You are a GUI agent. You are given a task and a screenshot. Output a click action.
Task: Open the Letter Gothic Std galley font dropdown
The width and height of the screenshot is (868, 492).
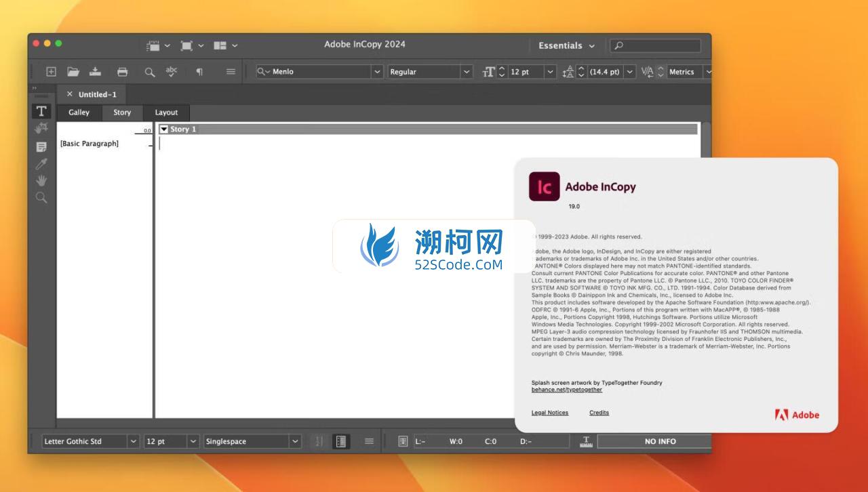pos(134,441)
